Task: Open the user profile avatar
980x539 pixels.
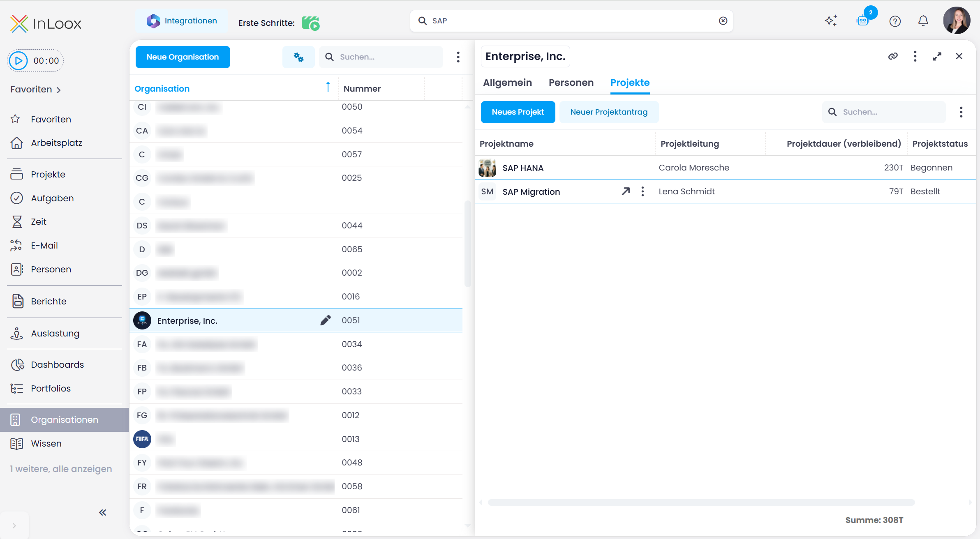Action: [957, 20]
